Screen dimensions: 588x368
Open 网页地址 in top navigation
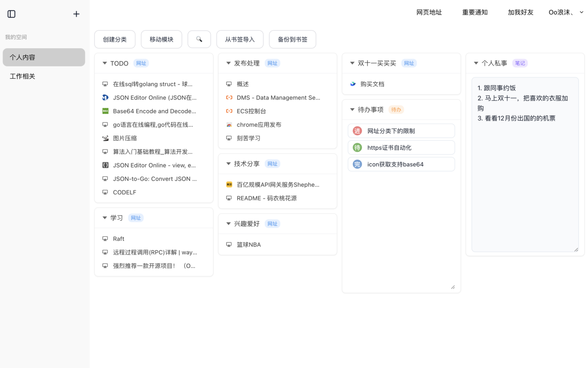point(429,12)
